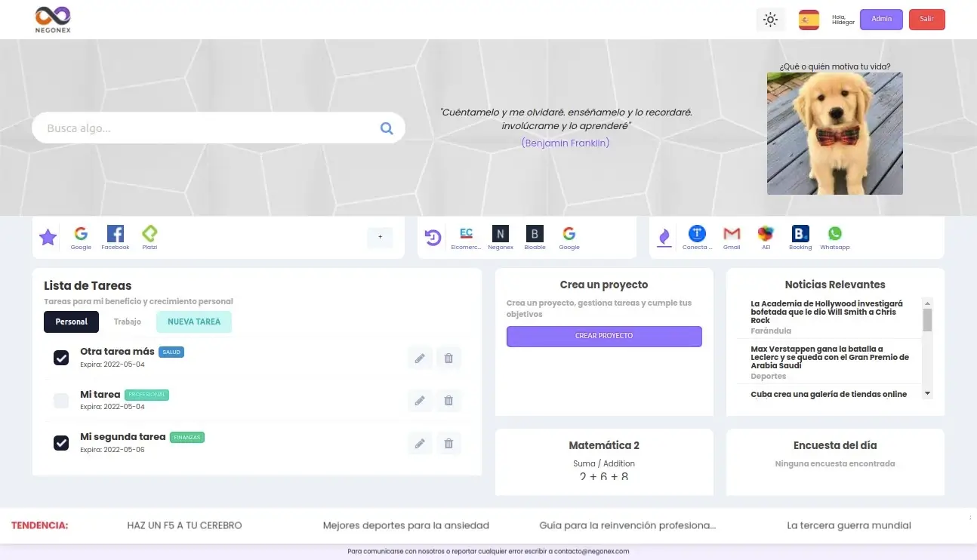Click the purple flame popular icon

664,238
